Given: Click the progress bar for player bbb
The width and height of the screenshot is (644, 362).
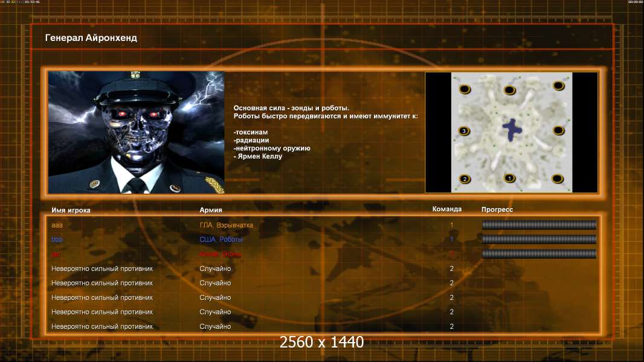Looking at the screenshot, I should point(539,239).
